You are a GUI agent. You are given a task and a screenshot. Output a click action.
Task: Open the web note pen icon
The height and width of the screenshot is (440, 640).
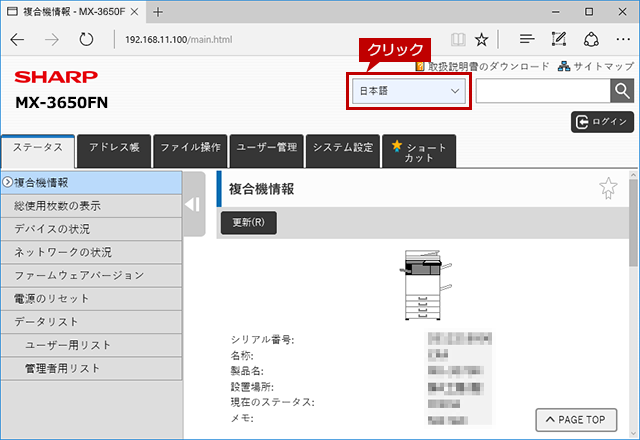(x=559, y=39)
